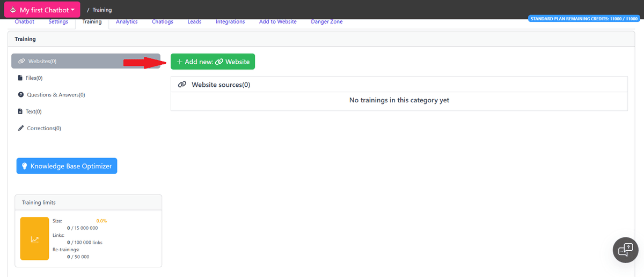Open the Integrations tab
The image size is (644, 277).
tap(230, 22)
